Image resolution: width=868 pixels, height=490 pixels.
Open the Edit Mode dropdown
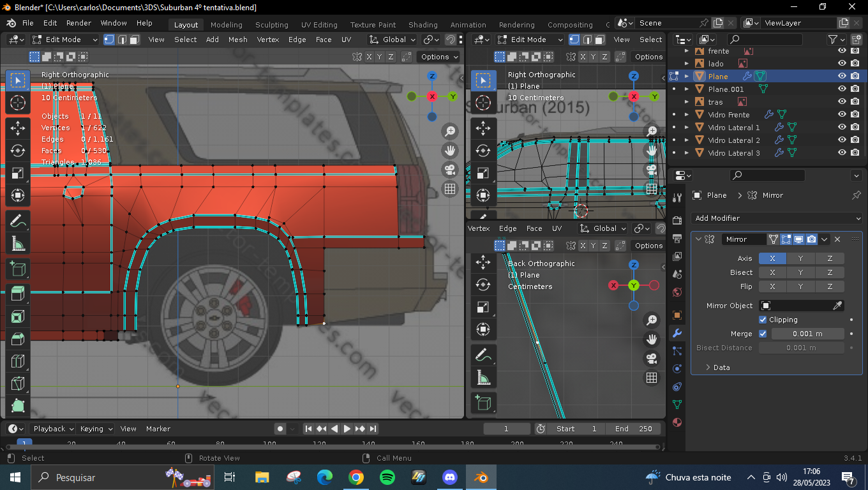(x=65, y=40)
